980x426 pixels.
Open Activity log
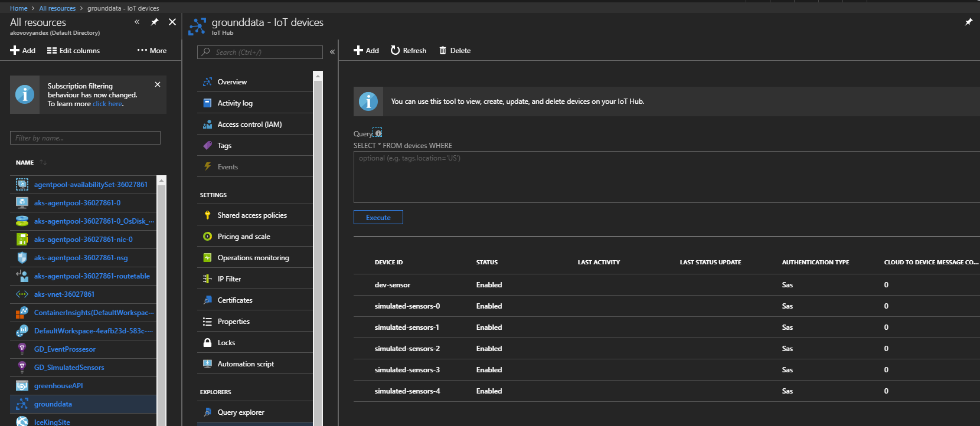(255, 103)
